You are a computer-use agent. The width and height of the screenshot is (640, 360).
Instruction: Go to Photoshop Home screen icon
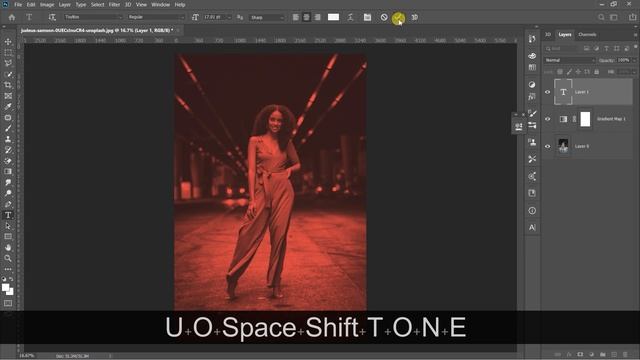[12, 17]
